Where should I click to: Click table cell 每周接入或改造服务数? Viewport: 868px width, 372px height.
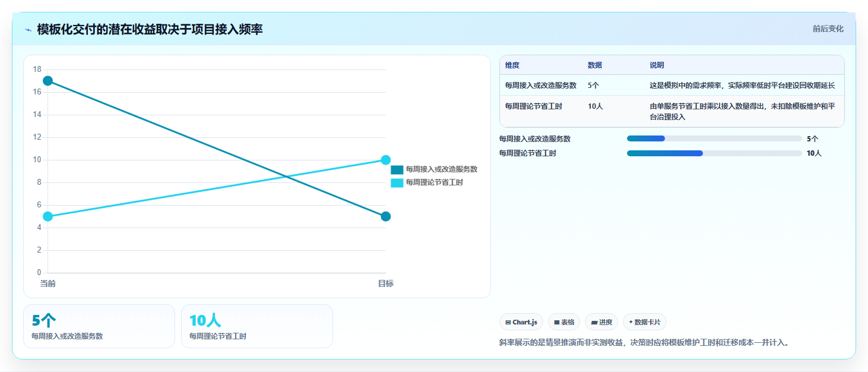pos(541,86)
